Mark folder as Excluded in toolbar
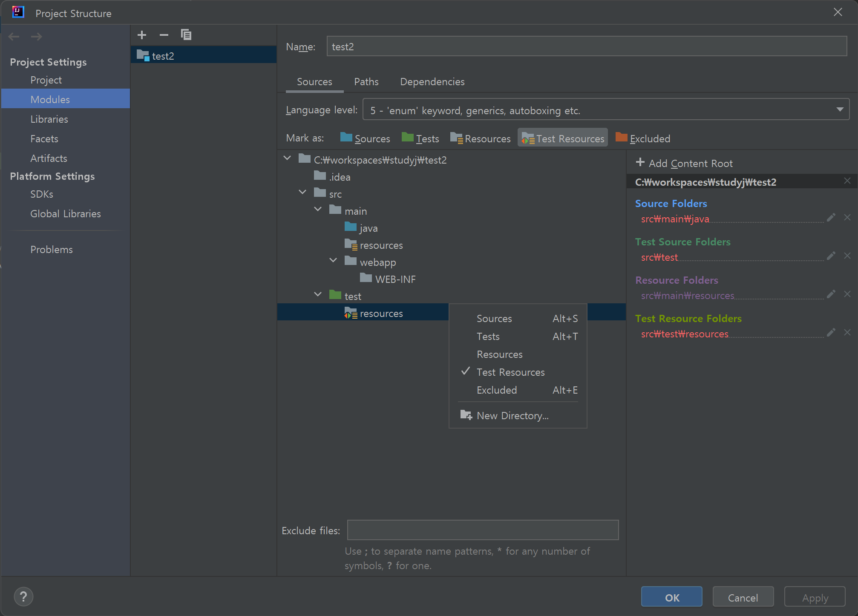858x616 pixels. click(643, 138)
